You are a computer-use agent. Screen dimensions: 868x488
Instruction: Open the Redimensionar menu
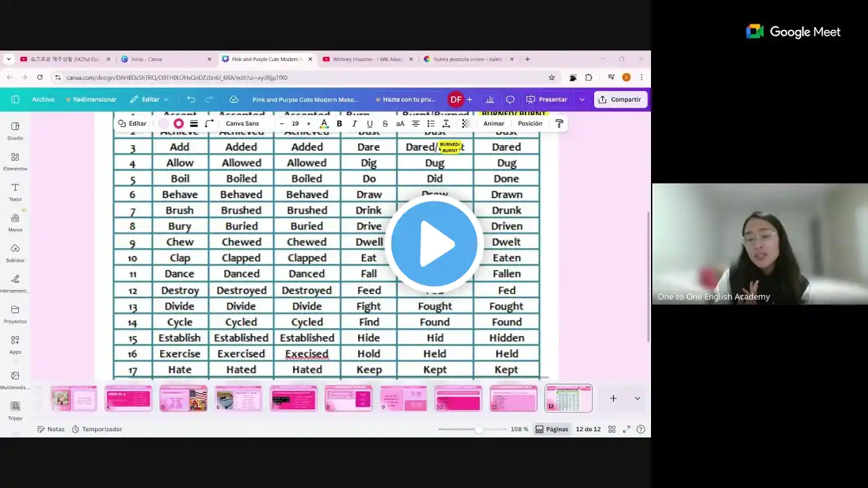[90, 99]
